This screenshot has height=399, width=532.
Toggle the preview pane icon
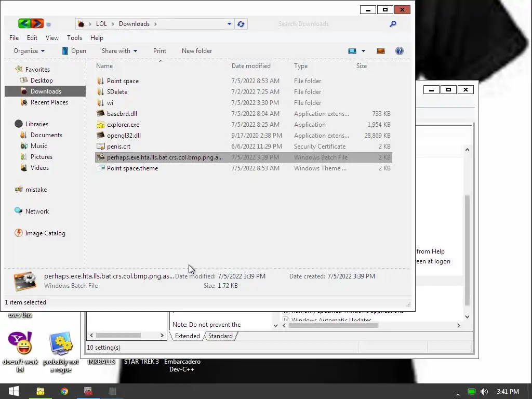click(x=381, y=51)
